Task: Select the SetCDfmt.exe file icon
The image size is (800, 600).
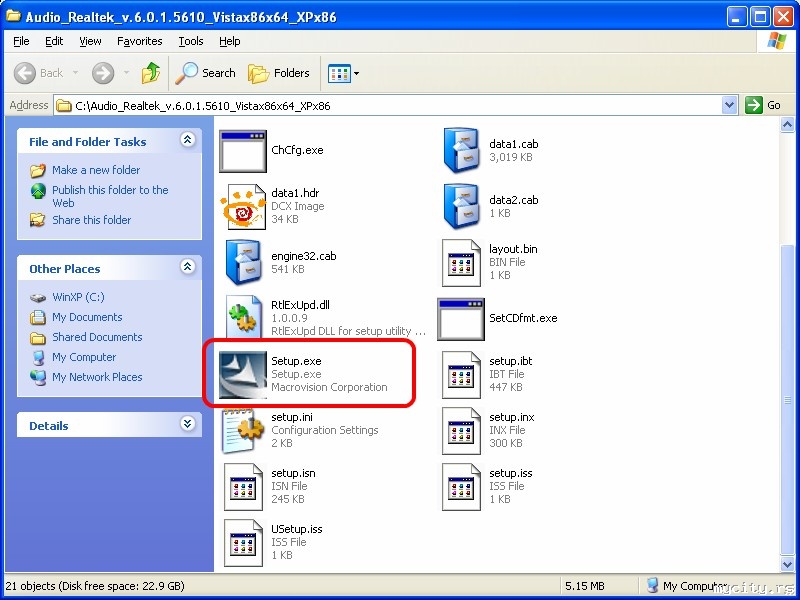Action: 461,319
